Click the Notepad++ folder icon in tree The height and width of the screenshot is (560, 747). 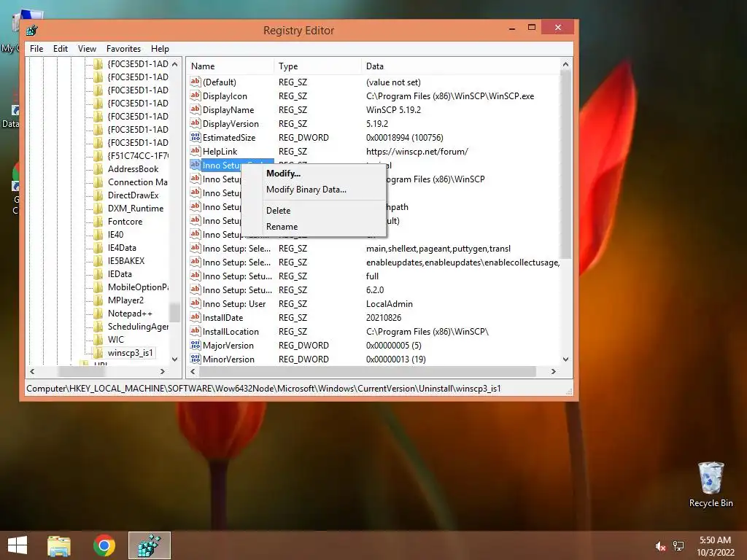coord(98,314)
